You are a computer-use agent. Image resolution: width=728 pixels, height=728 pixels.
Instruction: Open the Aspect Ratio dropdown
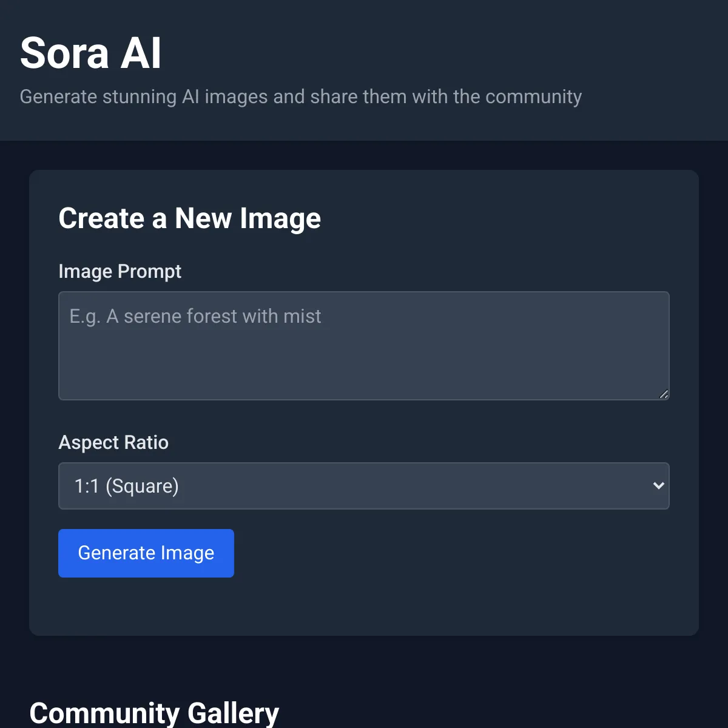click(x=364, y=486)
